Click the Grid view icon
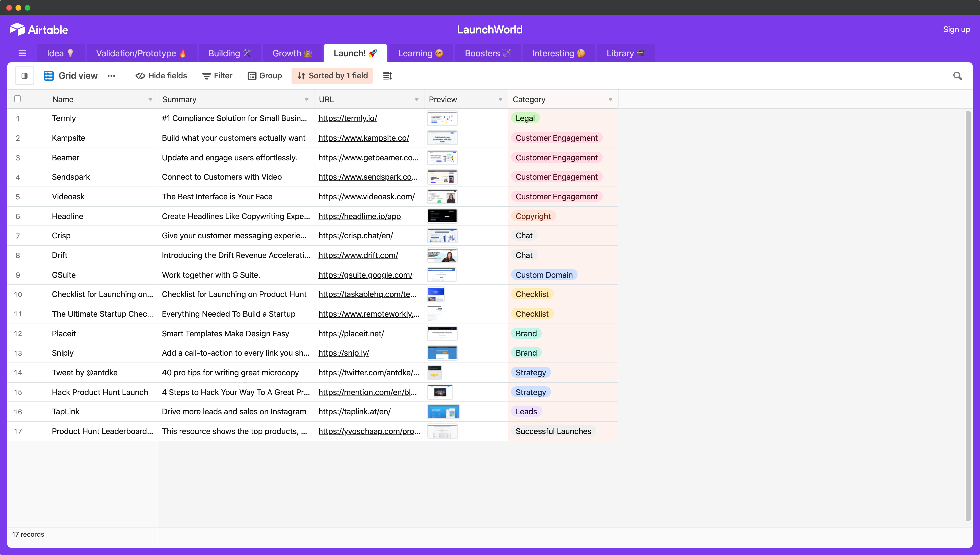Image resolution: width=980 pixels, height=555 pixels. tap(49, 76)
